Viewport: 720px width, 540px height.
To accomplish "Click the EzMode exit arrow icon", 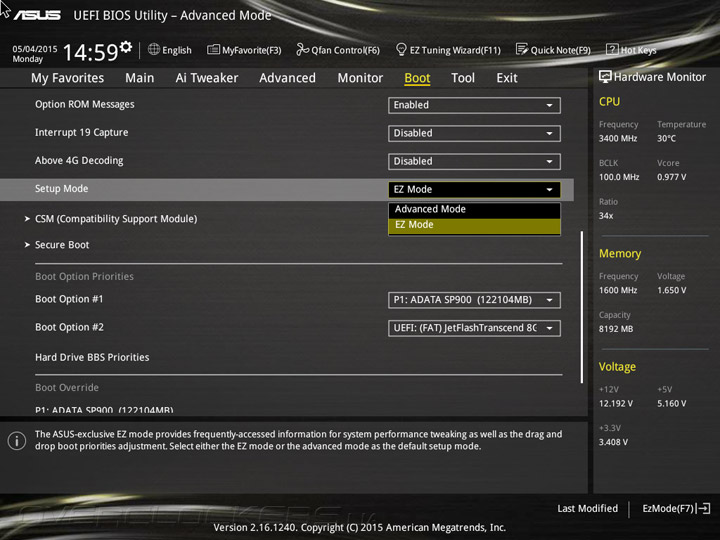I will point(703,508).
